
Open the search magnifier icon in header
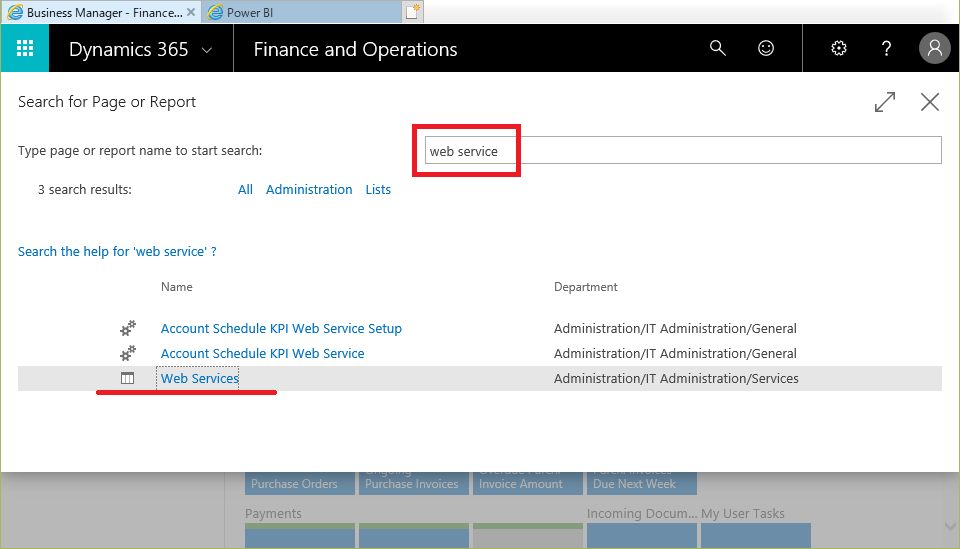point(718,48)
